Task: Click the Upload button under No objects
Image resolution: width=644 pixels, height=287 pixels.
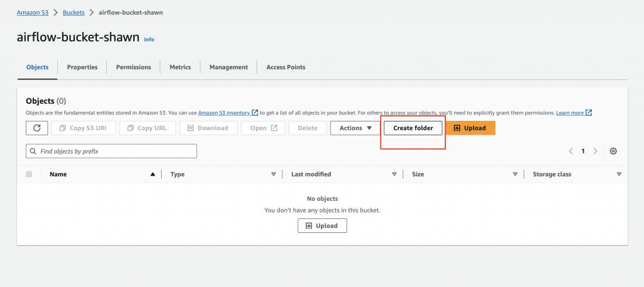Action: click(323, 226)
